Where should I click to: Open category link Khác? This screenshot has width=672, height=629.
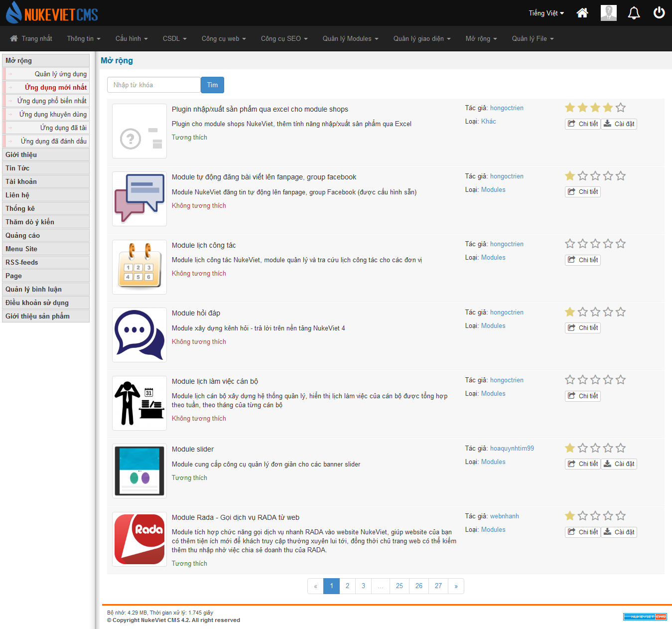pos(489,121)
